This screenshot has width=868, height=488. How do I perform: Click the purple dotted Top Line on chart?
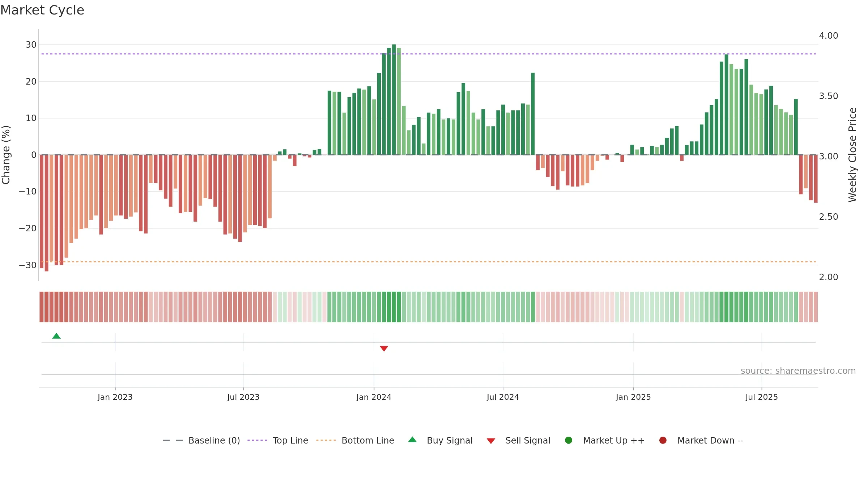(x=429, y=54)
